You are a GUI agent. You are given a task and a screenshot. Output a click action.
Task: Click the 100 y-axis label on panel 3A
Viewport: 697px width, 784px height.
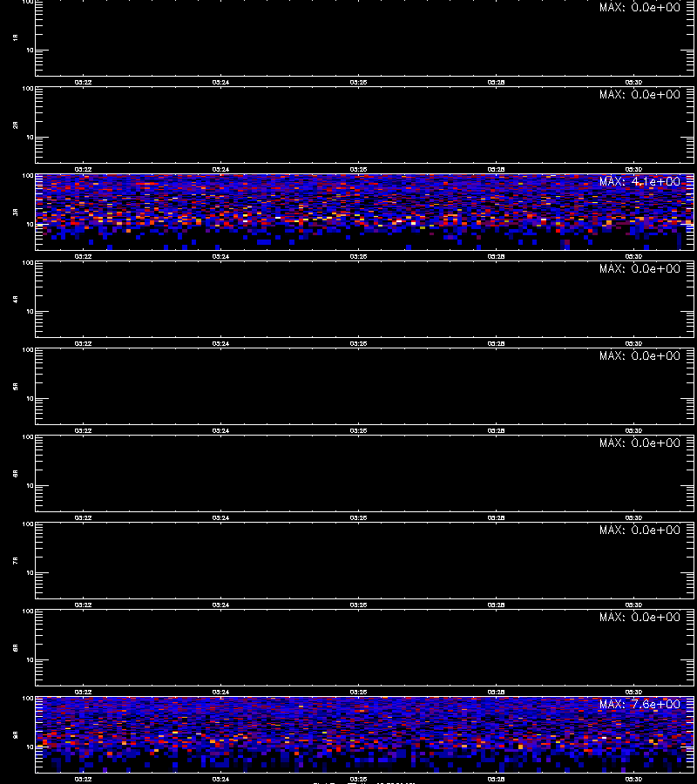[x=28, y=176]
